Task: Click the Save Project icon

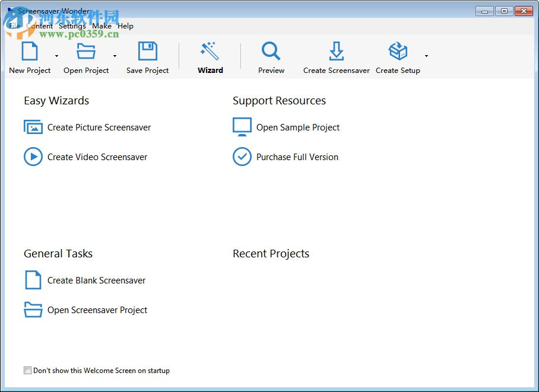Action: point(147,52)
